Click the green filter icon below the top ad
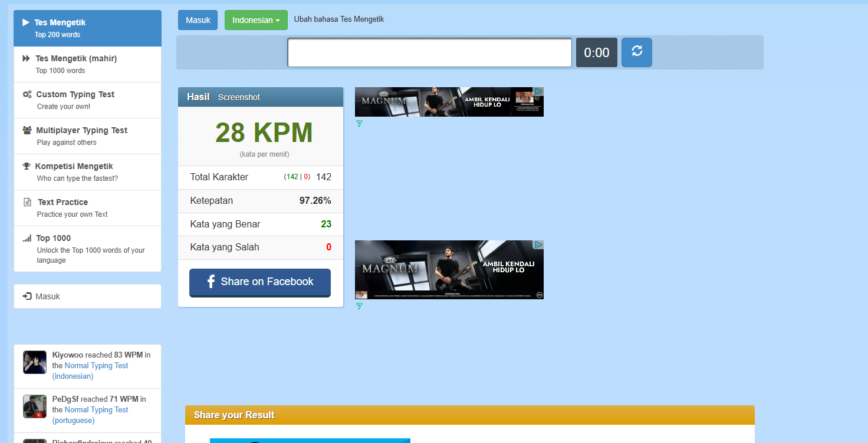Viewport: 868px width, 443px height. (359, 124)
